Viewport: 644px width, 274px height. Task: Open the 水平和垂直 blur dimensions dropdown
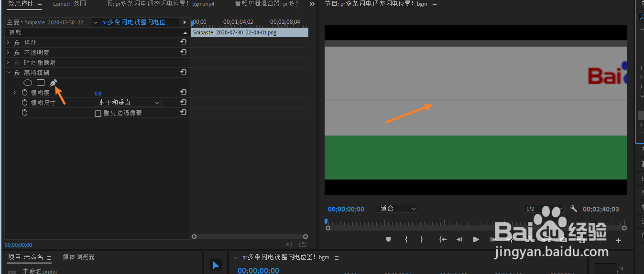(x=128, y=103)
